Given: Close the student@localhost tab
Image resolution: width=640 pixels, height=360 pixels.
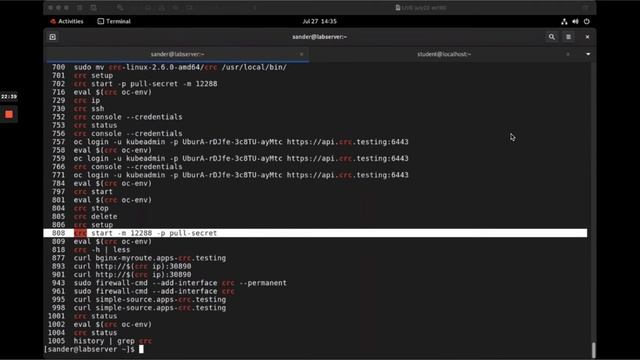Looking at the screenshot, I should point(568,54).
